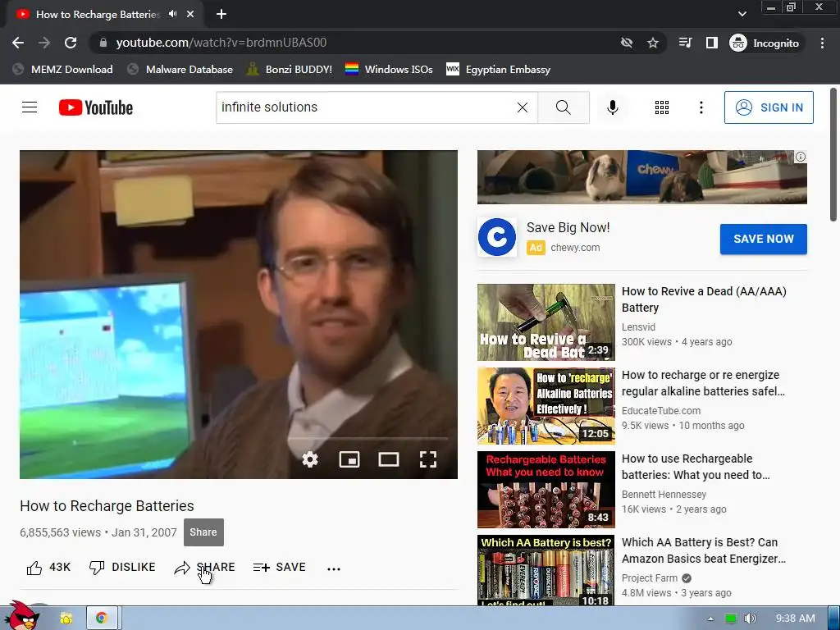Open the Chewy ad logo
840x630 pixels.
[496, 237]
